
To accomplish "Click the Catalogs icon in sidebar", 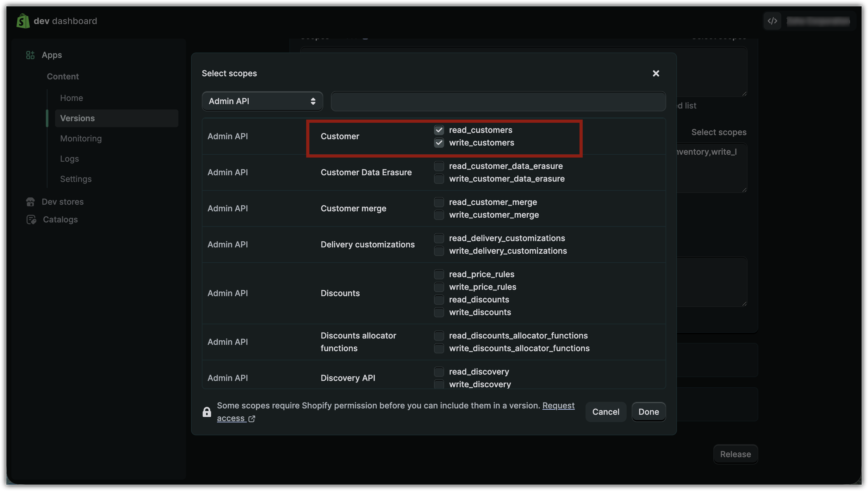I will pos(31,220).
